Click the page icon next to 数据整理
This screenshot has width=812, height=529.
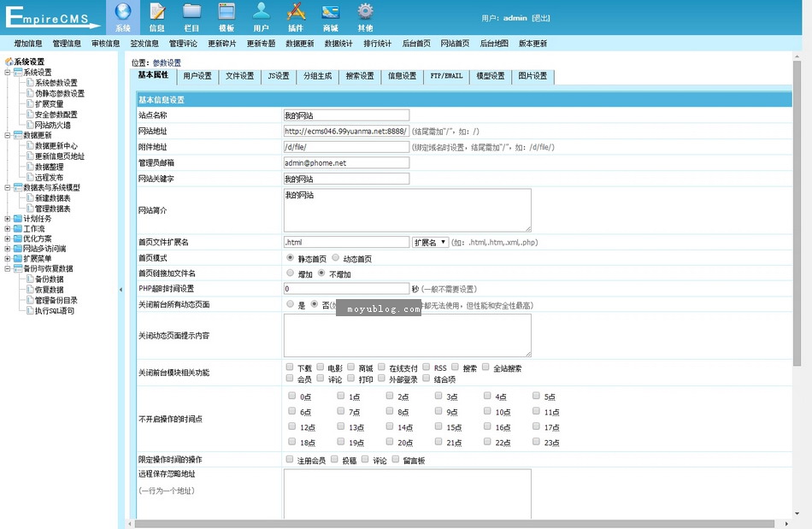point(30,167)
